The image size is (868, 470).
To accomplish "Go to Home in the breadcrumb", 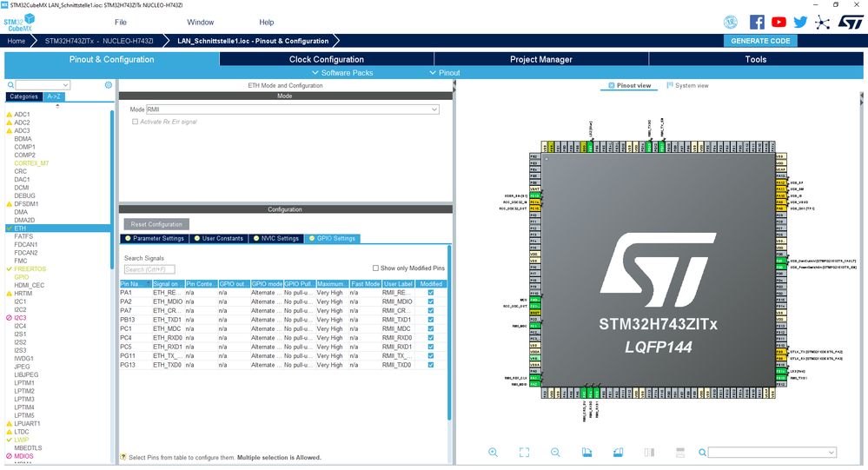I will (x=16, y=41).
